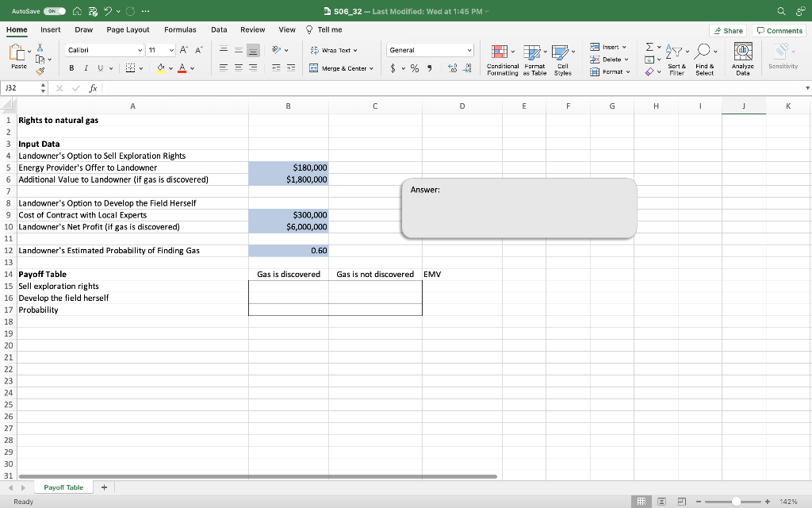The image size is (812, 508).
Task: Expand the formula bar
Action: (806, 88)
